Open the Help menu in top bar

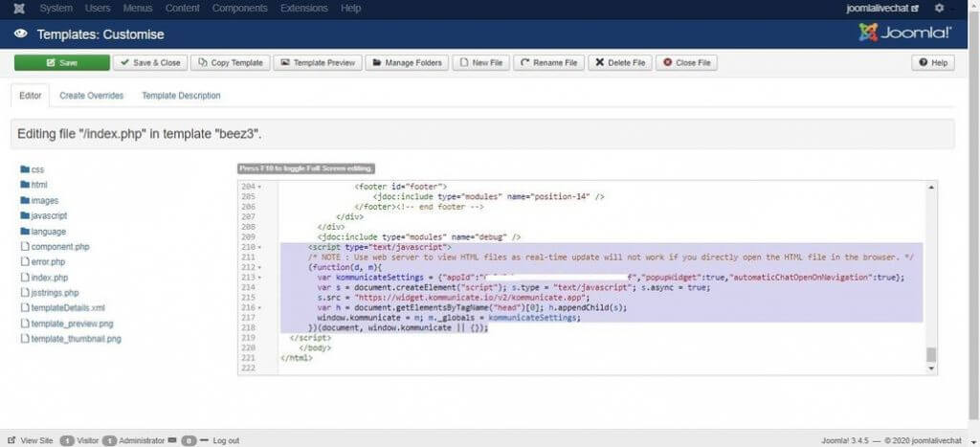point(350,9)
